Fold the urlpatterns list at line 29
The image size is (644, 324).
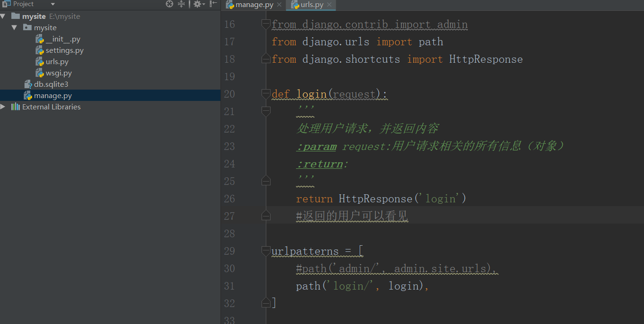[266, 251]
